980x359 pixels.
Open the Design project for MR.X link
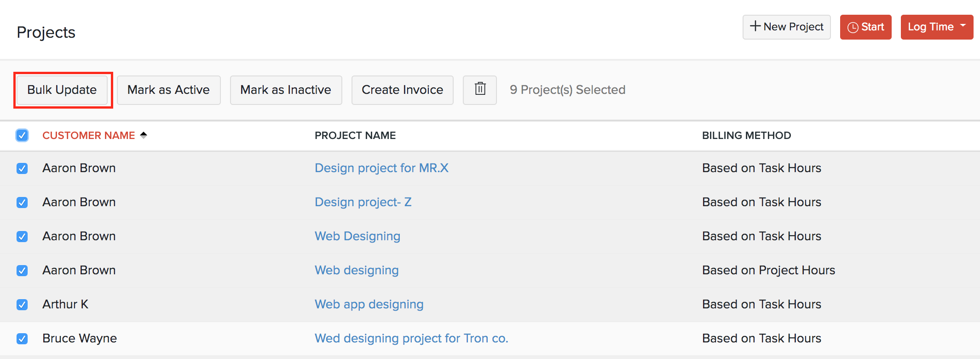click(x=381, y=168)
